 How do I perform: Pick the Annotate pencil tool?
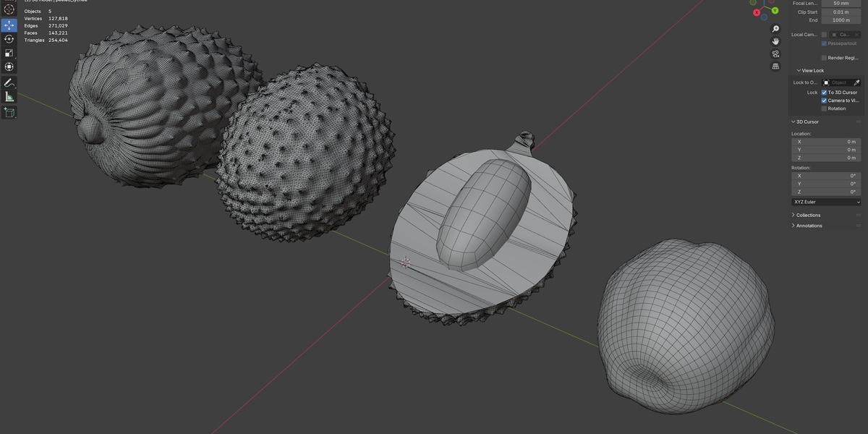pyautogui.click(x=9, y=82)
